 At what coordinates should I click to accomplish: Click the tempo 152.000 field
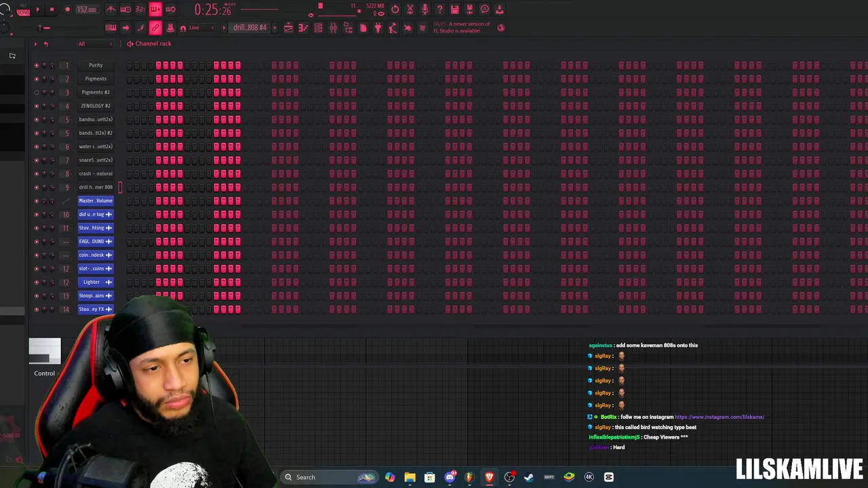pos(87,9)
